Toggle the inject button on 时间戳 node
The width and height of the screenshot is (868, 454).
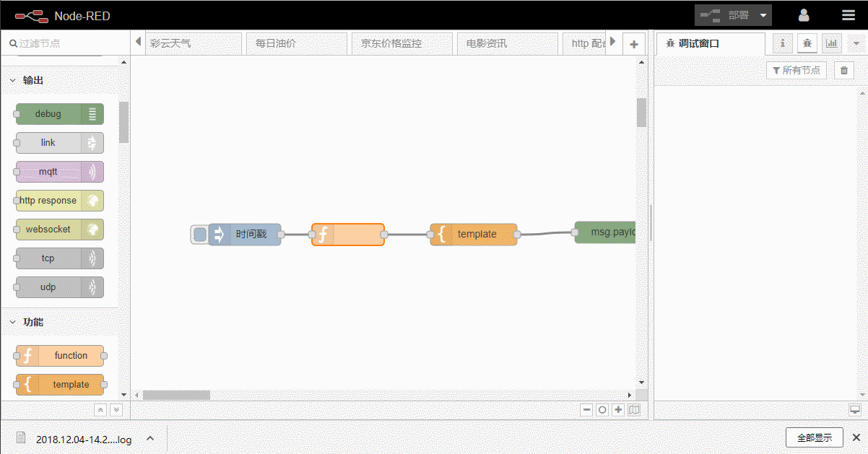pyautogui.click(x=199, y=234)
